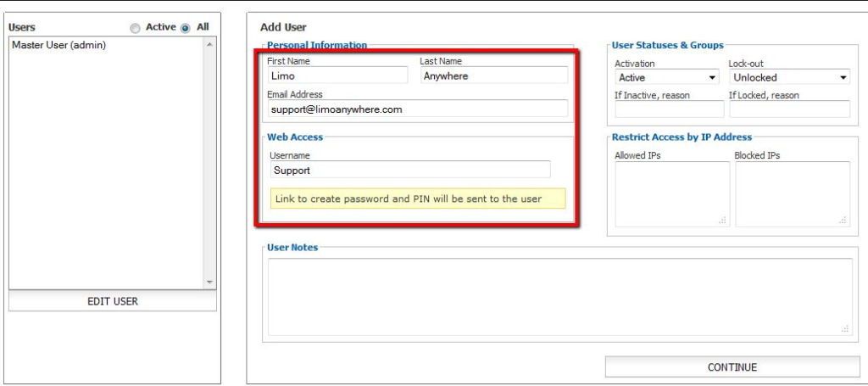Click users list scrollbar up arrow
Viewport: 868px width, 386px height.
pyautogui.click(x=210, y=45)
